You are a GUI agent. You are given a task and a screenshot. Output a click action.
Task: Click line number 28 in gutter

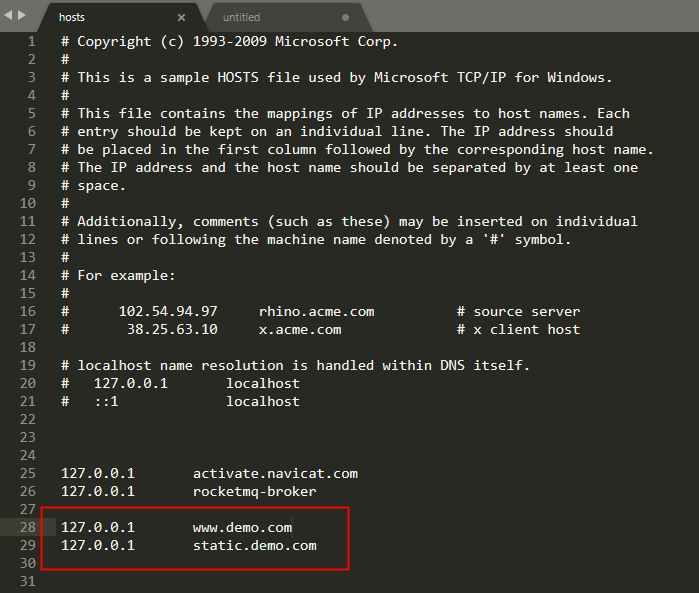click(x=28, y=527)
